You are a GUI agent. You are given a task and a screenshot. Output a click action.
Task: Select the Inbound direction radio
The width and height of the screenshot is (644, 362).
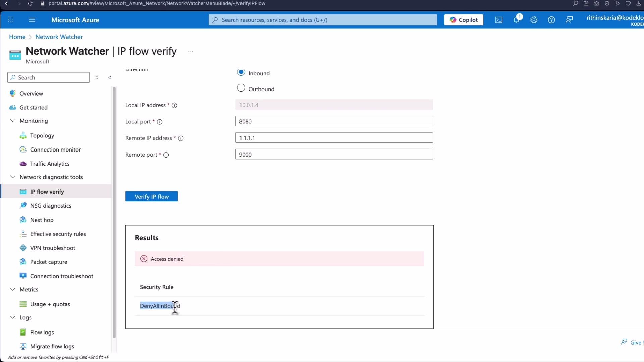click(x=241, y=72)
